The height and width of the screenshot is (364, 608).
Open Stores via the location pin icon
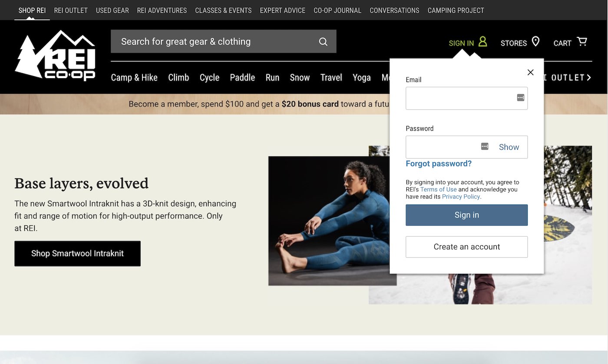point(536,42)
